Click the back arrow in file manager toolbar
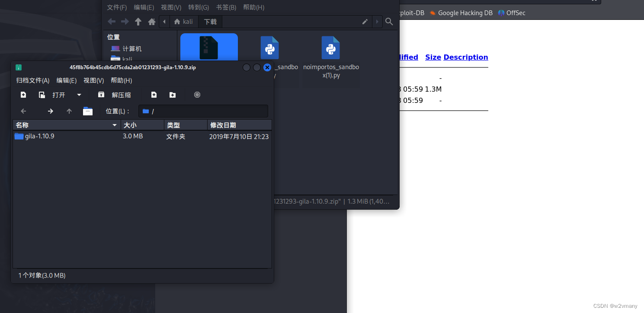 click(x=112, y=22)
